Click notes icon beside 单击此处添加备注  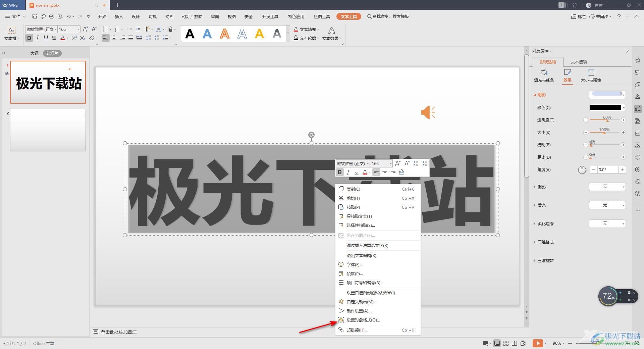pos(96,332)
